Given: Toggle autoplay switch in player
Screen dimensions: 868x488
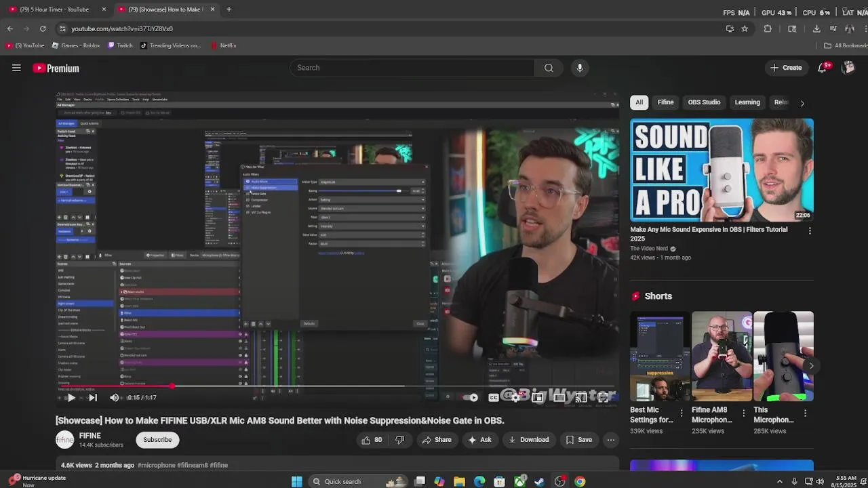Looking at the screenshot, I should click(x=471, y=398).
